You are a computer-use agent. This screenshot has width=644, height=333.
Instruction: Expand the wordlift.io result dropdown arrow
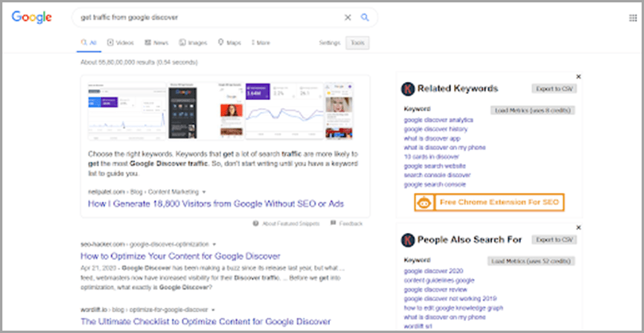click(x=213, y=310)
